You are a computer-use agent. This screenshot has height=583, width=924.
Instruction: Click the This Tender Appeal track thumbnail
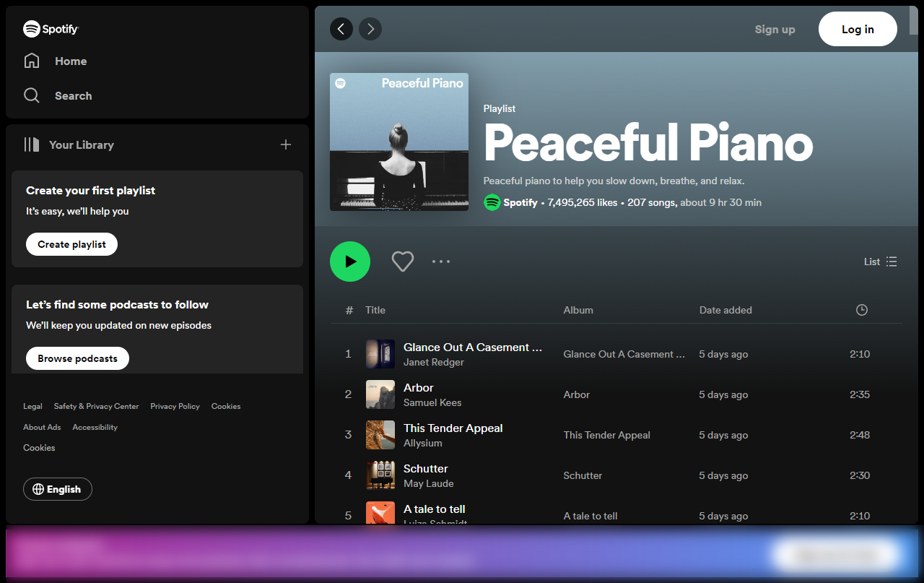click(x=380, y=435)
